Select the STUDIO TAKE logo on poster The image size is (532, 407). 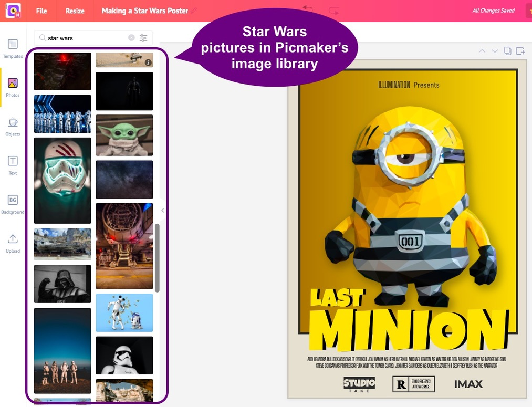(x=359, y=384)
